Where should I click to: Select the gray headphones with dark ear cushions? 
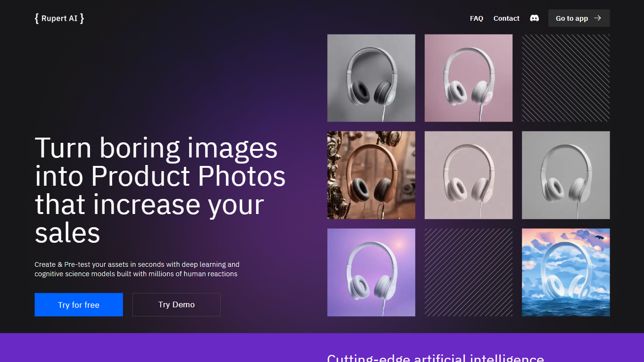coord(371,78)
